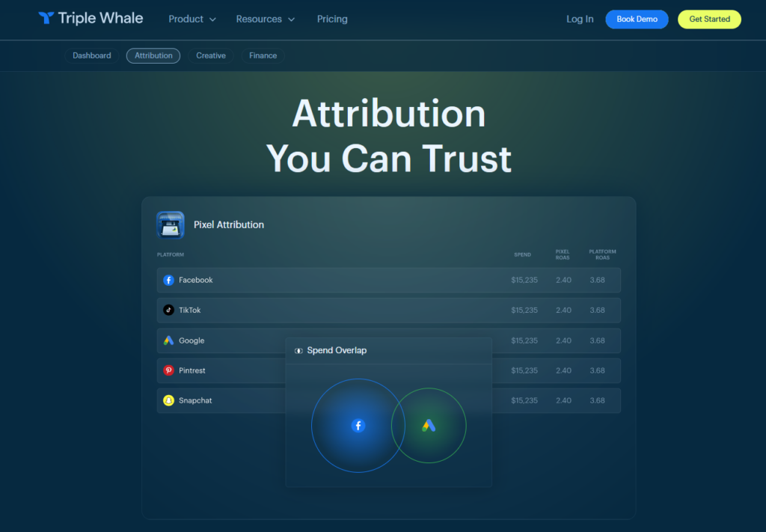Click Google Ads icon inside green circle
Viewport: 766px width, 532px height.
(x=429, y=426)
